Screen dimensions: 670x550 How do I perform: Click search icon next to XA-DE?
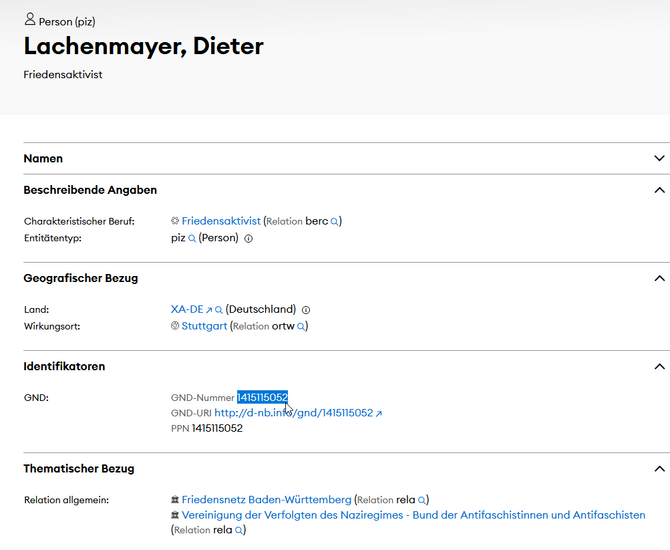tap(218, 310)
